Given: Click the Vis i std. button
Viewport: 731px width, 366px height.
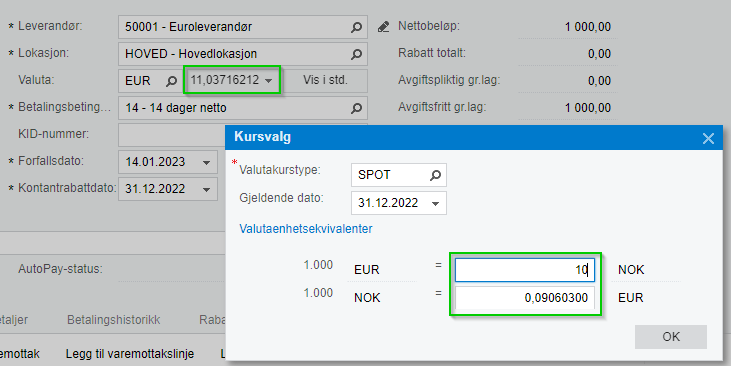Looking at the screenshot, I should [325, 80].
